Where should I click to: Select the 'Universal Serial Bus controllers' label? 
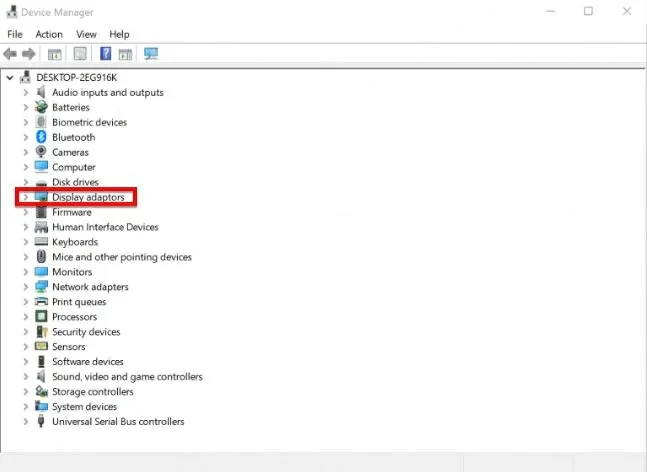pos(118,421)
